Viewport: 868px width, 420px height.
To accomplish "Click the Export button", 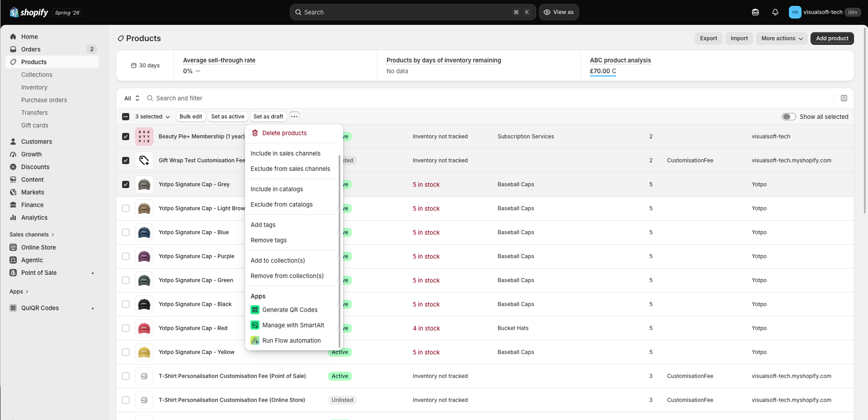I will [x=708, y=38].
